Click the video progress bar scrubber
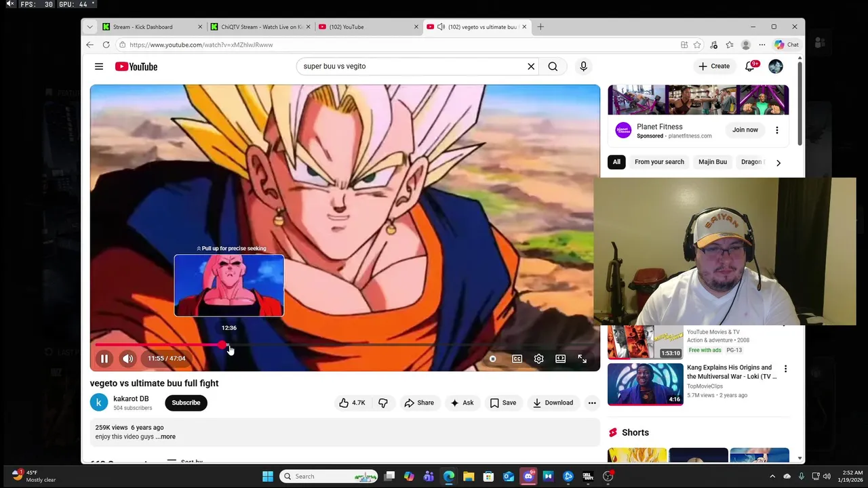Screen dimensions: 868x488 pos(223,345)
